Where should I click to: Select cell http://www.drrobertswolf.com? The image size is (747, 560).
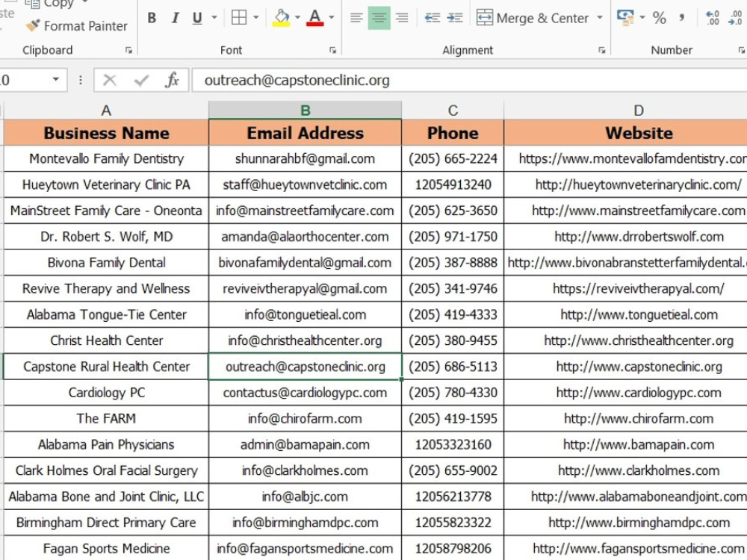pyautogui.click(x=625, y=236)
